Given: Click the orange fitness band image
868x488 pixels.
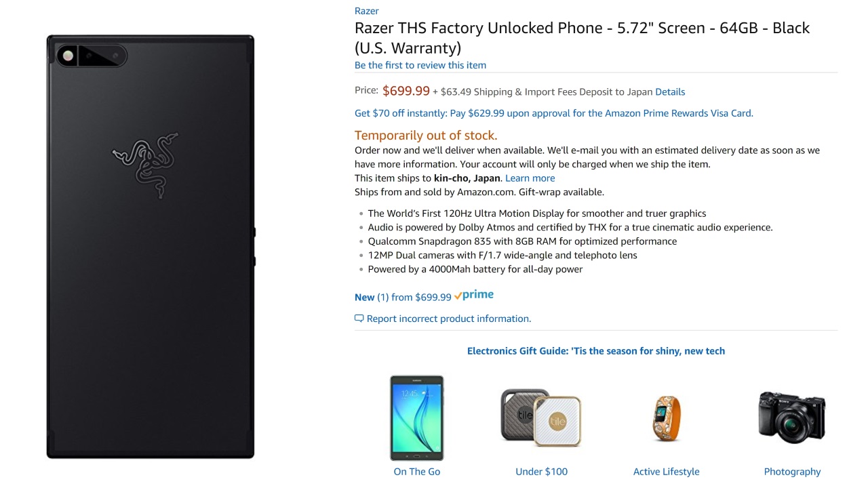Looking at the screenshot, I should pyautogui.click(x=666, y=418).
